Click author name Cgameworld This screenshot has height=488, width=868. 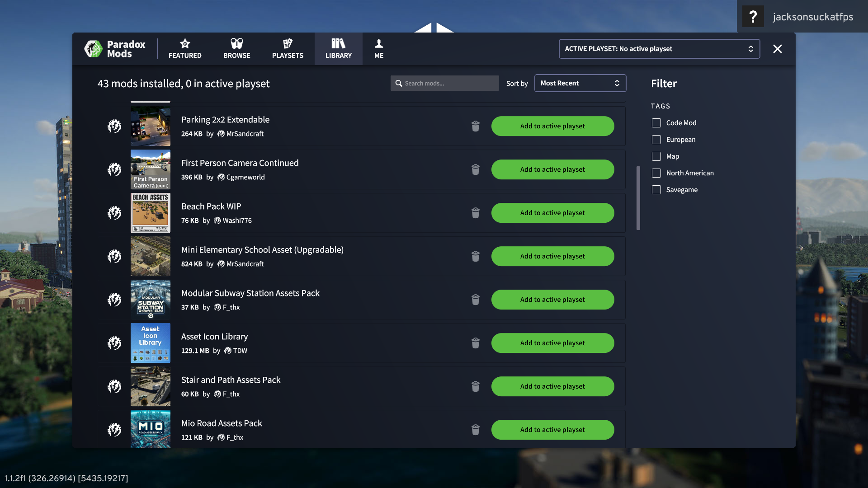click(x=245, y=177)
